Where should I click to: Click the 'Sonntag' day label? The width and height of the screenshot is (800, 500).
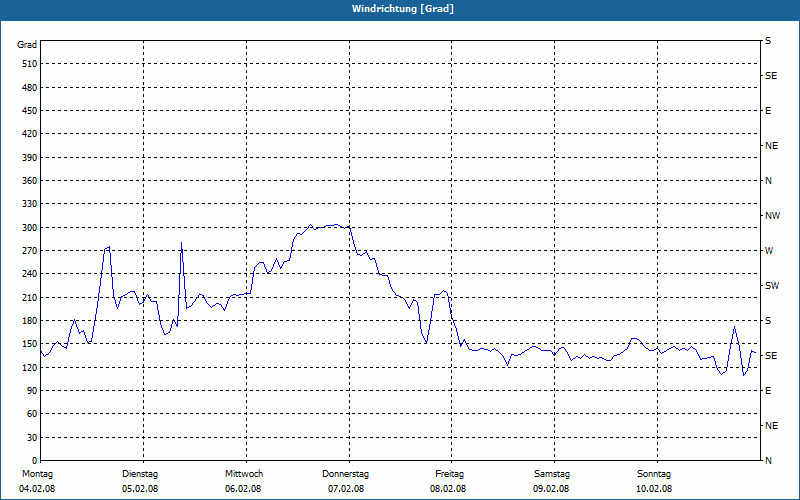coord(654,474)
